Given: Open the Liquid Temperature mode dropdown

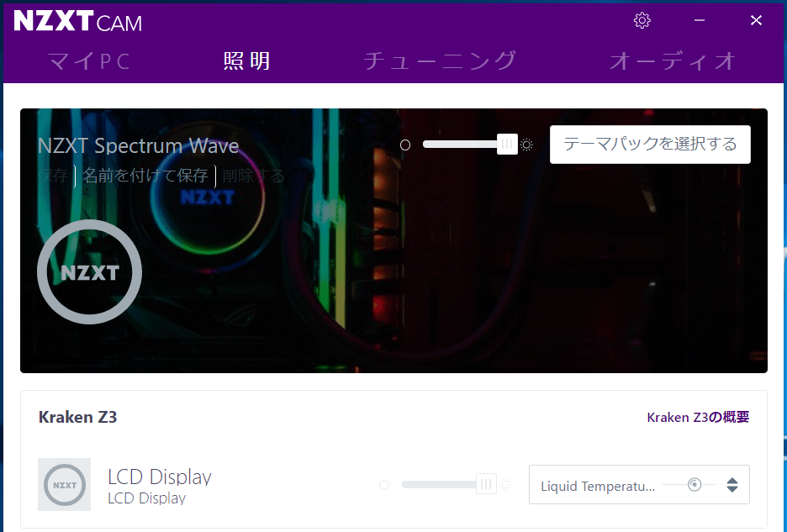Looking at the screenshot, I should (x=639, y=485).
